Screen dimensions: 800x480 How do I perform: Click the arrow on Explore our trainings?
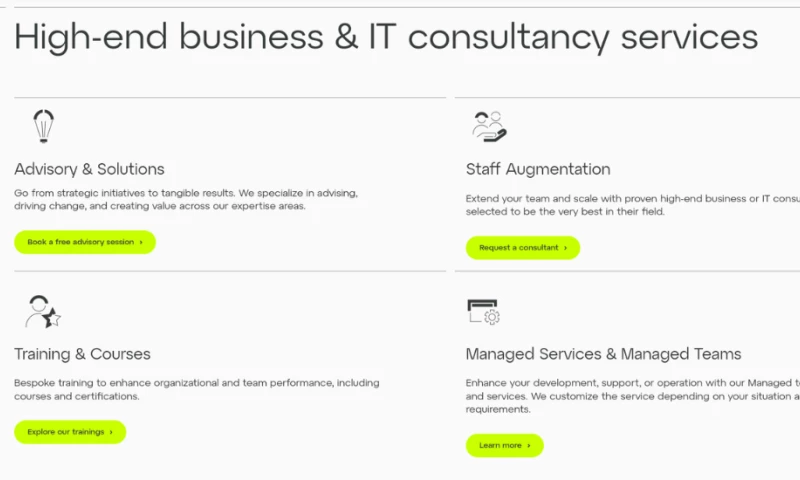pos(111,432)
